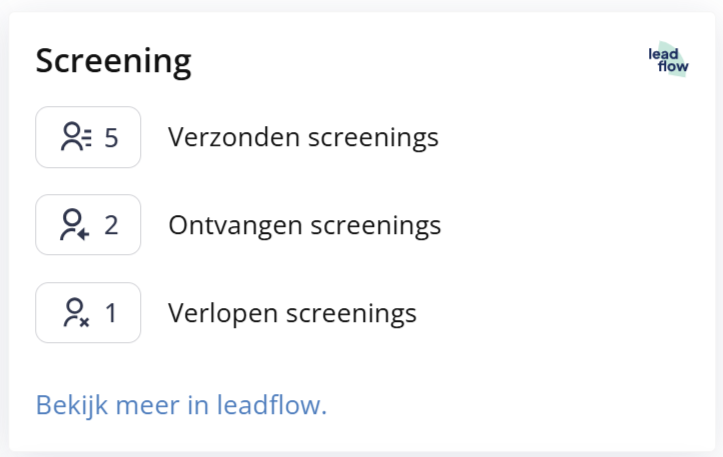Click the word "lead" in the logo
723x457 pixels.
coord(663,54)
